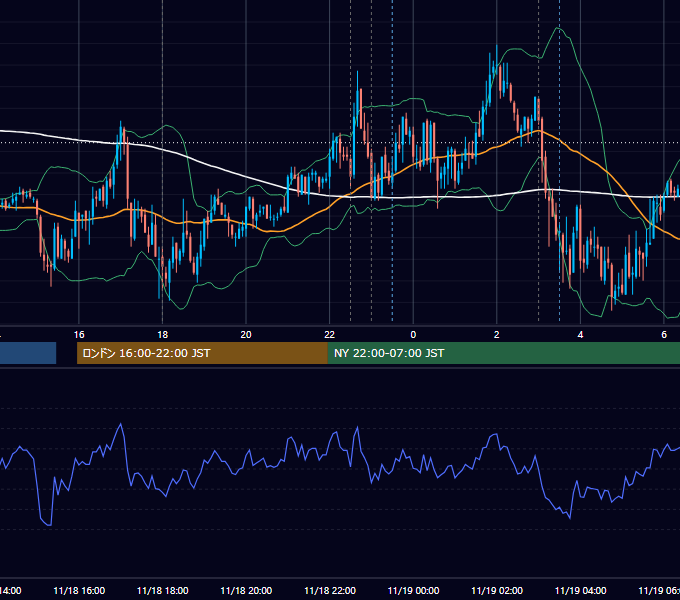Screen dimensions: 680x600
Task: Click the ロンドン 16:00-22:00 JST session bar
Action: (202, 353)
